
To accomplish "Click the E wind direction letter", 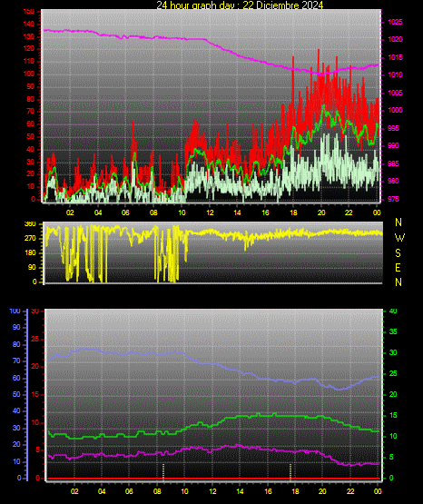I will (x=398, y=267).
